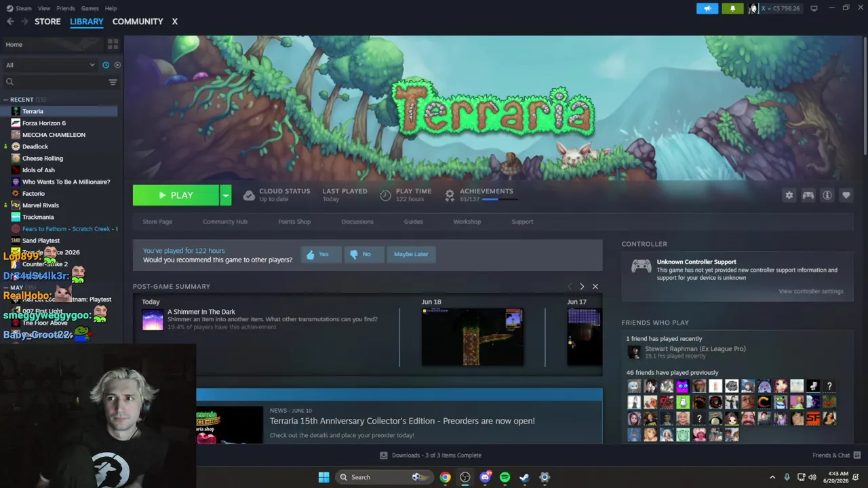Click View controller settings link
This screenshot has width=868, height=488.
811,291
